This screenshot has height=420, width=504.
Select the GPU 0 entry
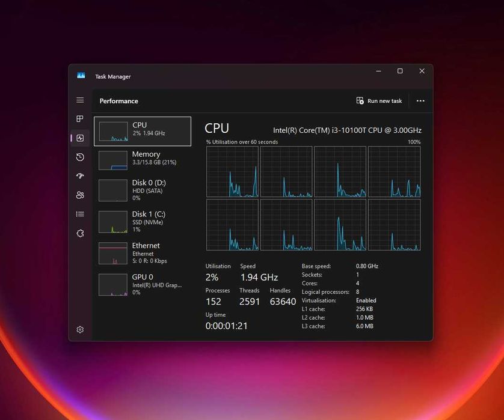pyautogui.click(x=143, y=284)
